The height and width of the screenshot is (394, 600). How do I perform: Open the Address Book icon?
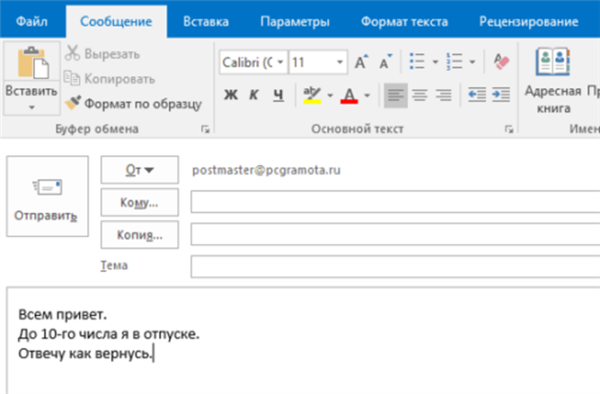(x=553, y=62)
